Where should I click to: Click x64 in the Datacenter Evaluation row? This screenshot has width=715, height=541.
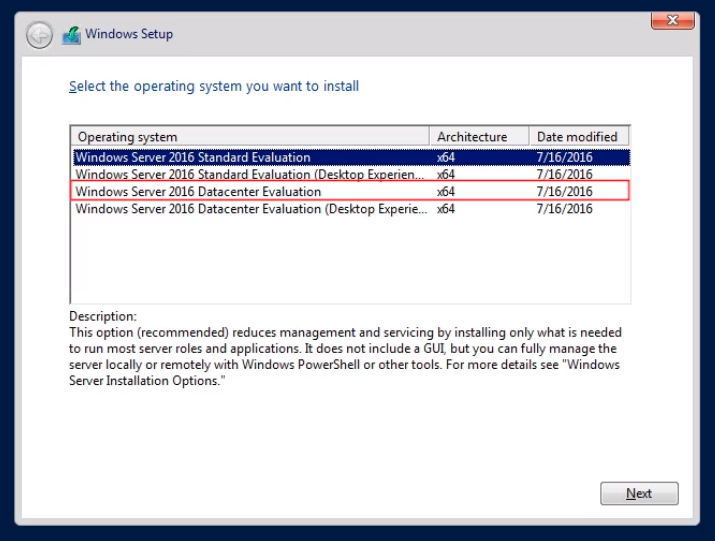[446, 191]
